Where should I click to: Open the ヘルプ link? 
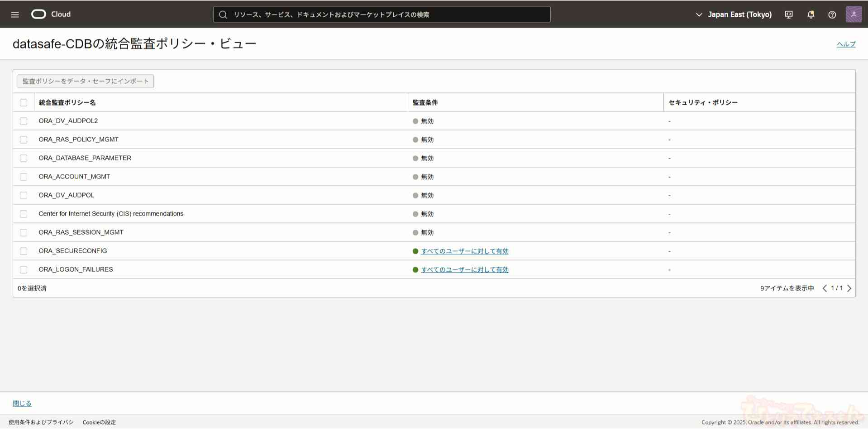tap(846, 44)
